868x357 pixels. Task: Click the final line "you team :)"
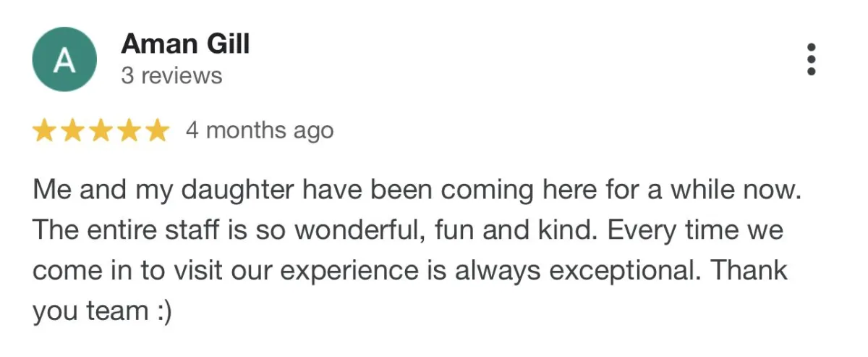tap(102, 312)
